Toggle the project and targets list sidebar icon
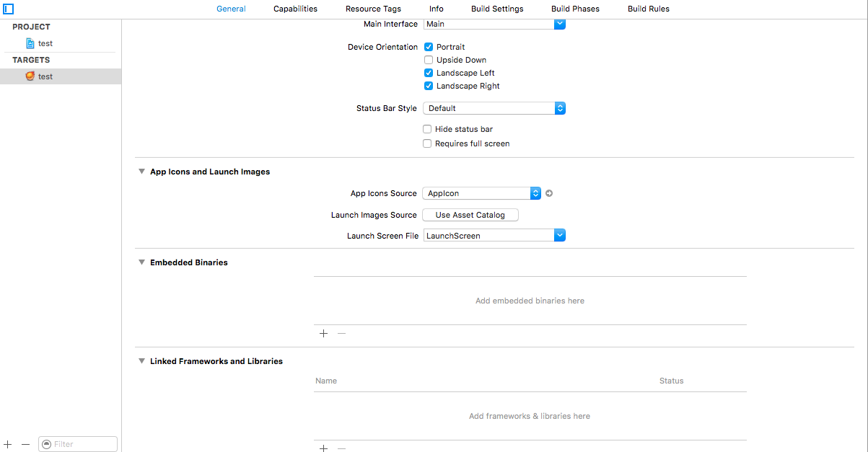 point(9,9)
